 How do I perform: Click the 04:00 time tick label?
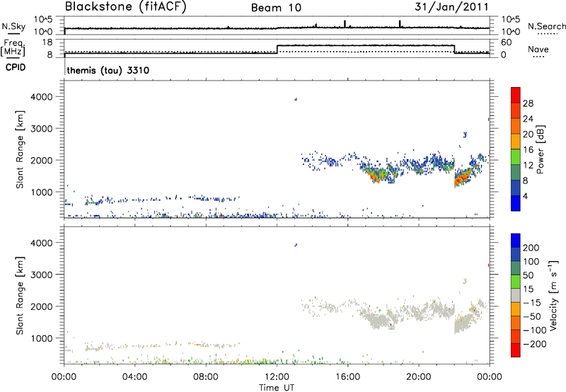tap(134, 377)
